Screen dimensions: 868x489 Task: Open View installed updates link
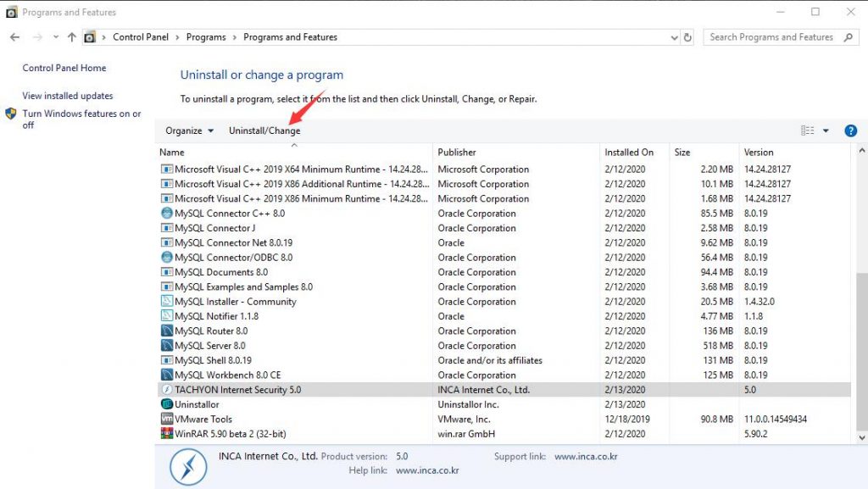[68, 96]
